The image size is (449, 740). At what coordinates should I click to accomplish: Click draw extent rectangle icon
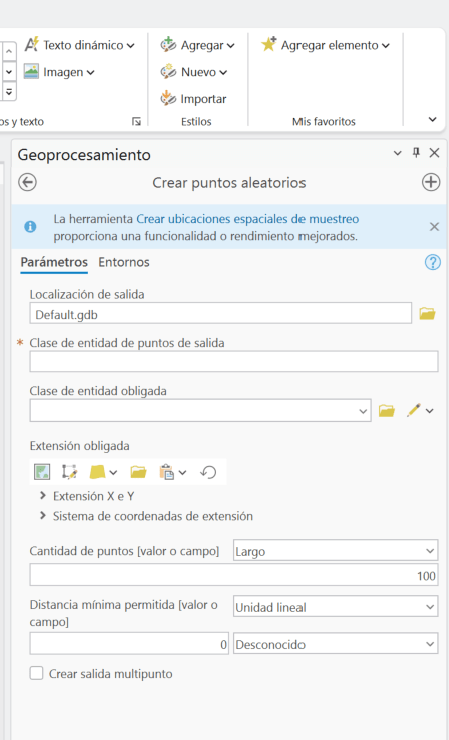pos(69,471)
